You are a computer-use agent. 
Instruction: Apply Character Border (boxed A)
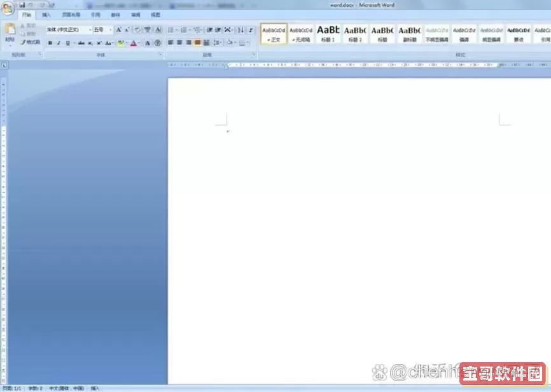click(158, 30)
